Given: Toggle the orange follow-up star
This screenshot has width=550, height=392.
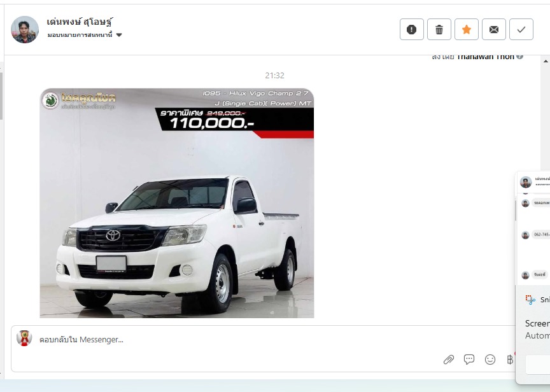Looking at the screenshot, I should click(x=466, y=29).
